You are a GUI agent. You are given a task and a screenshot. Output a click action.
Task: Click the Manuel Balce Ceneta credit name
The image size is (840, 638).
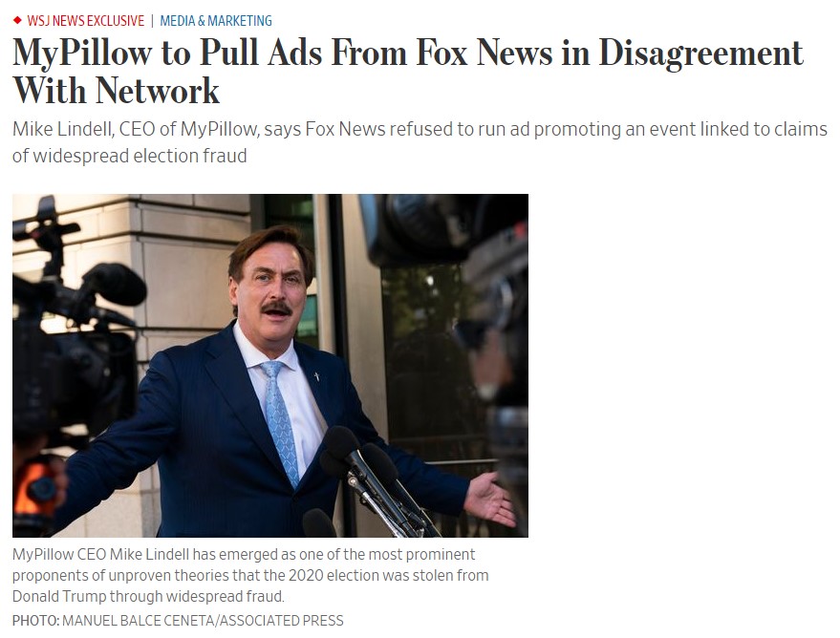click(x=138, y=621)
